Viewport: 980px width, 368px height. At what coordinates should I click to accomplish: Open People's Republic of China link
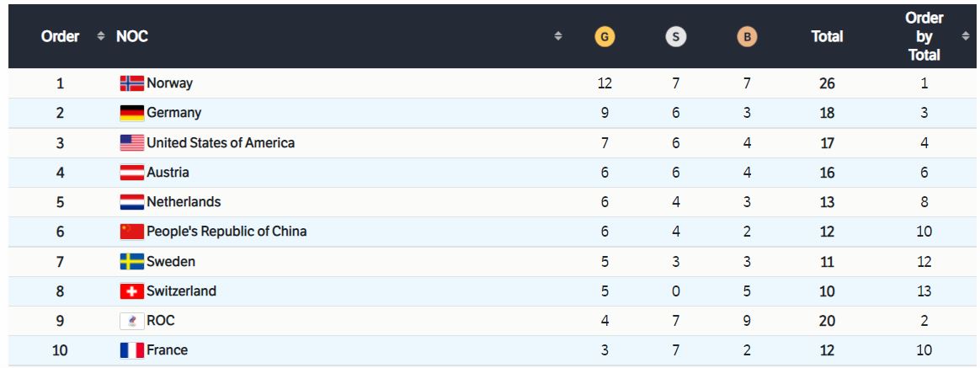[x=226, y=232]
